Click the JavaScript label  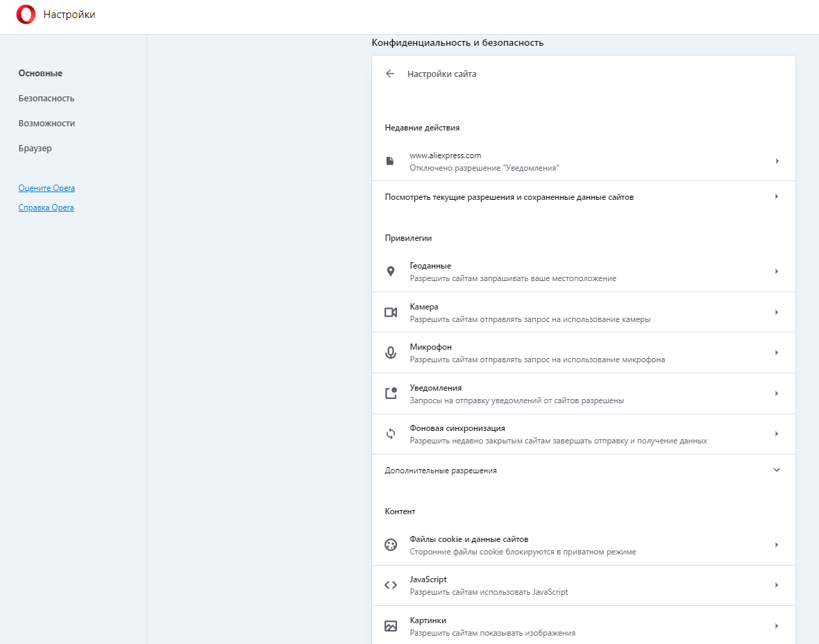coord(428,579)
